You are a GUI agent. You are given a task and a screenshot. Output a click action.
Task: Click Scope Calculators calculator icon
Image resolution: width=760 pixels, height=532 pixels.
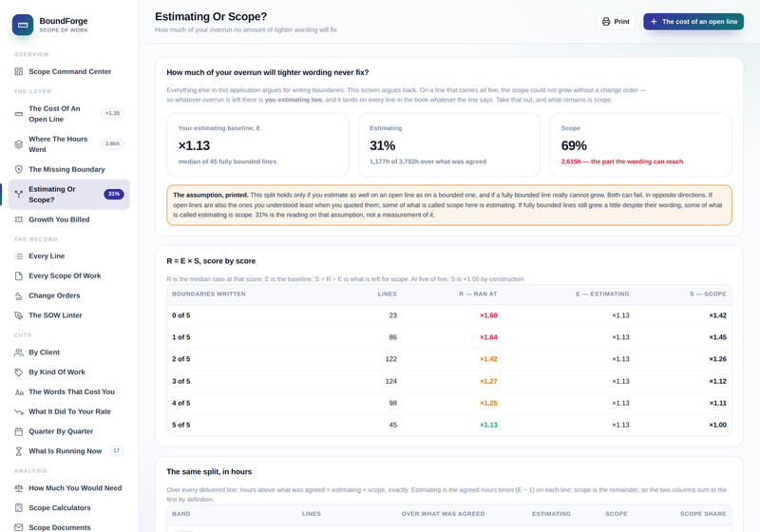point(18,507)
